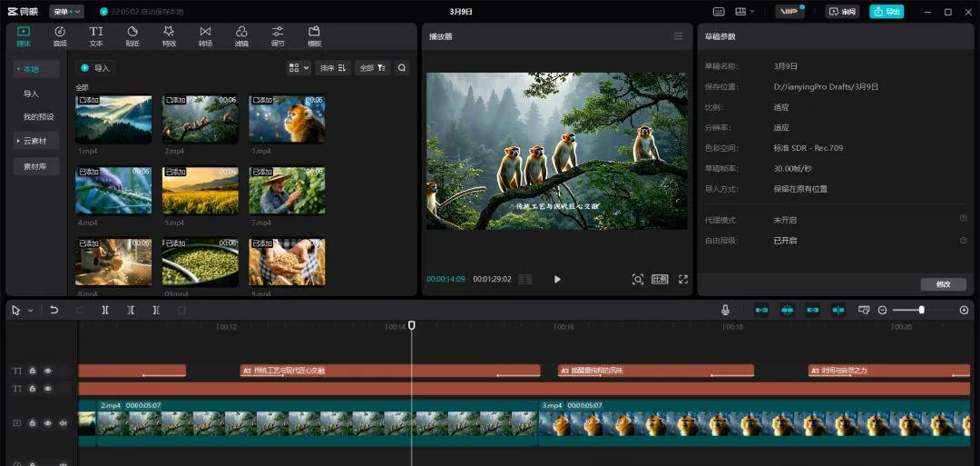Expand the 云素材 cloud material section
This screenshot has height=466, width=980.
click(36, 142)
